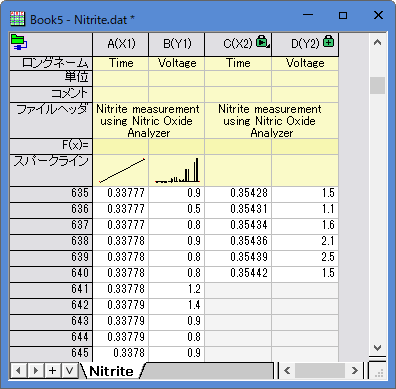Screen dimensions: 396x389
Task: Click the file header text under columns A and B
Action: point(149,121)
